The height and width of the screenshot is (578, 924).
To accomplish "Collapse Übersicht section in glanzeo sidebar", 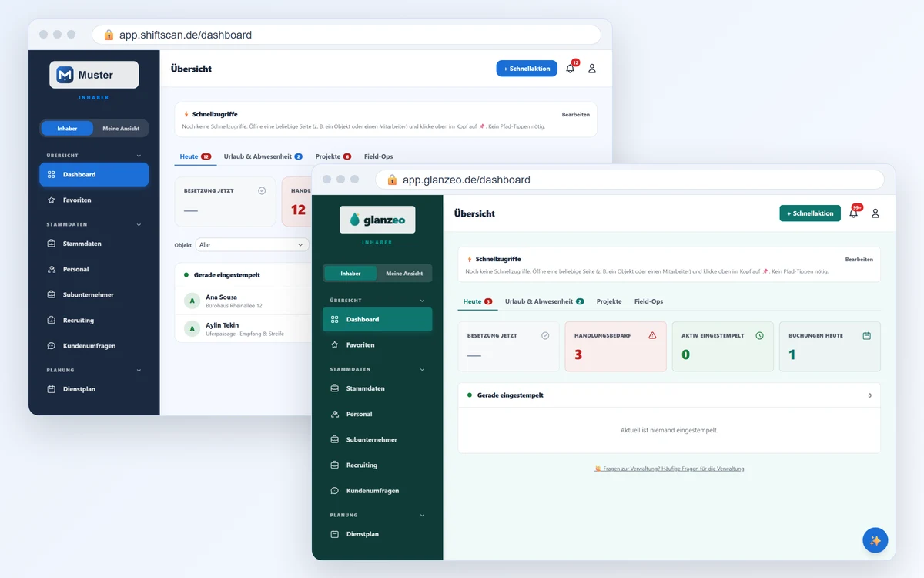I will click(422, 300).
